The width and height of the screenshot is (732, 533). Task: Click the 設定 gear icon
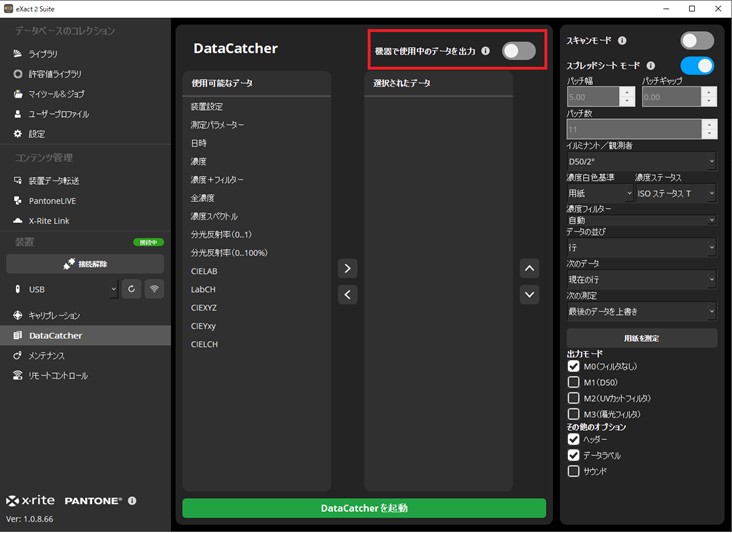tap(18, 134)
